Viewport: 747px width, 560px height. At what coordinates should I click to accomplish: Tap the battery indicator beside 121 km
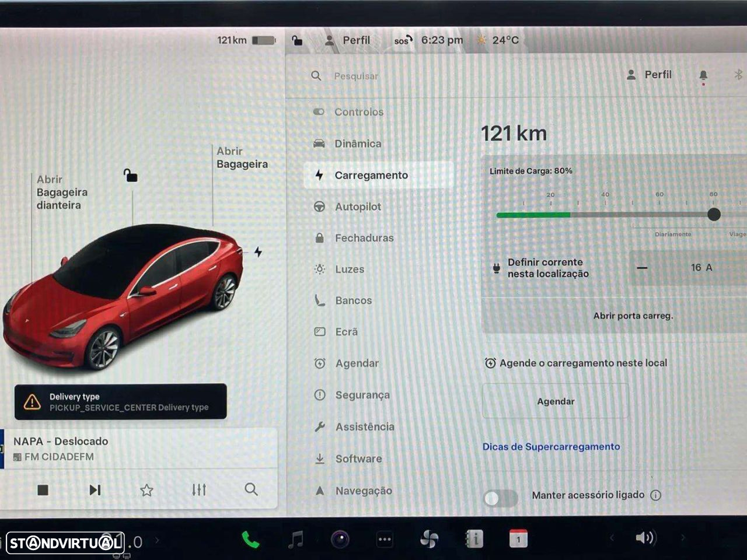point(264,40)
